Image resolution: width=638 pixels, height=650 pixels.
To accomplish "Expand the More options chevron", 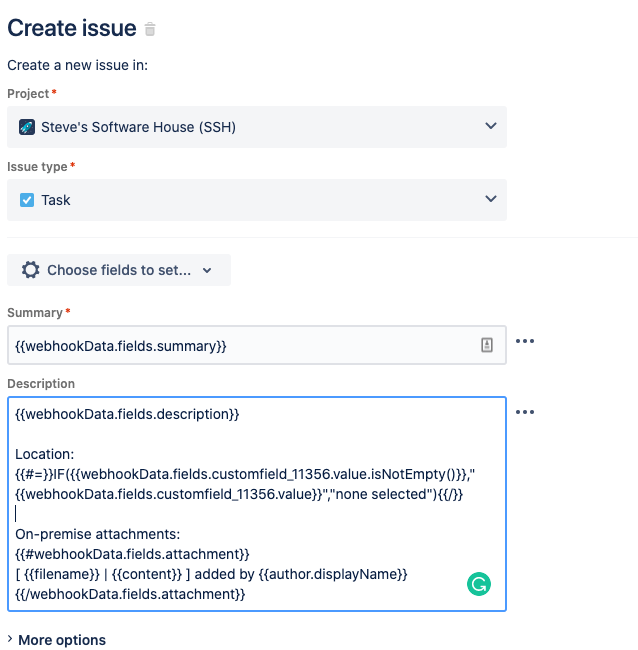I will [x=10, y=639].
